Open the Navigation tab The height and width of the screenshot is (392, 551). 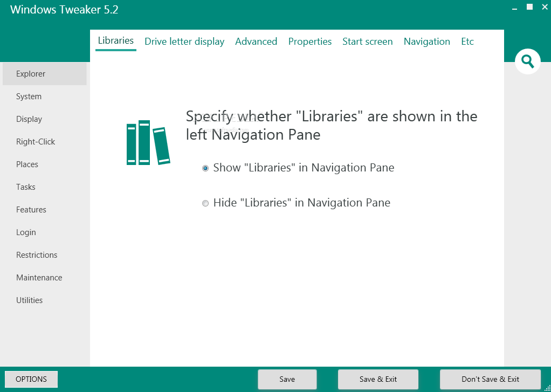coord(426,42)
